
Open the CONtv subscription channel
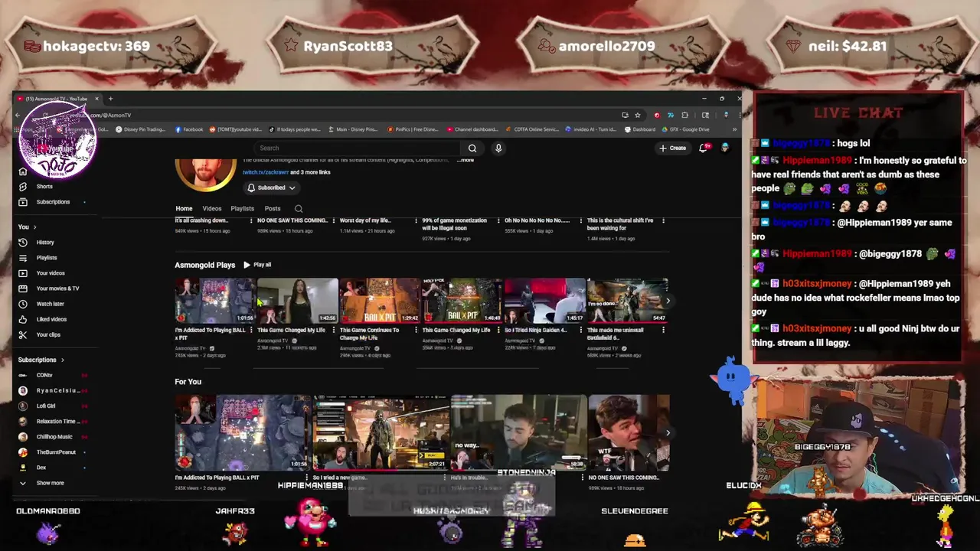tap(44, 375)
